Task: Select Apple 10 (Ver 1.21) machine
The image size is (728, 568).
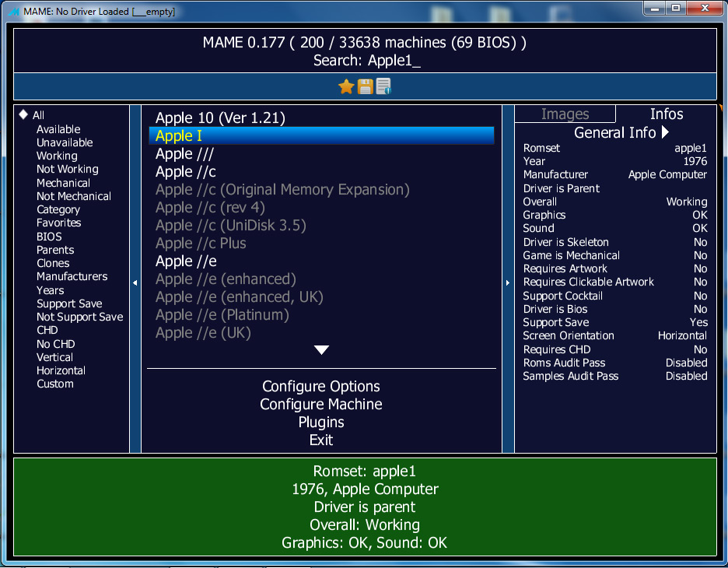Action: 321,118
